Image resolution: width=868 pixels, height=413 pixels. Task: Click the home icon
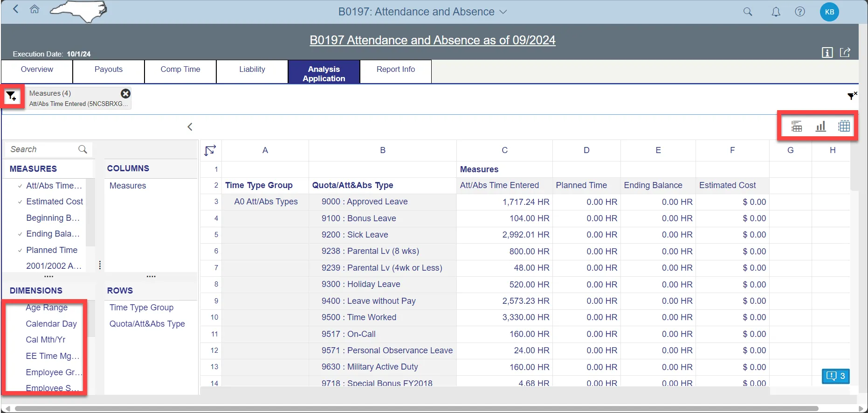(34, 9)
